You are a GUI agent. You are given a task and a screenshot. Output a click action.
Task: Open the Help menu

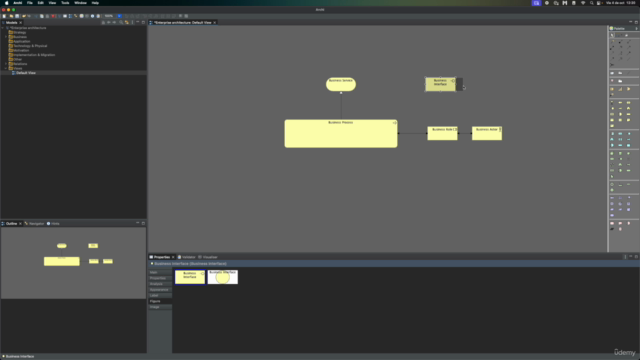[x=95, y=3]
